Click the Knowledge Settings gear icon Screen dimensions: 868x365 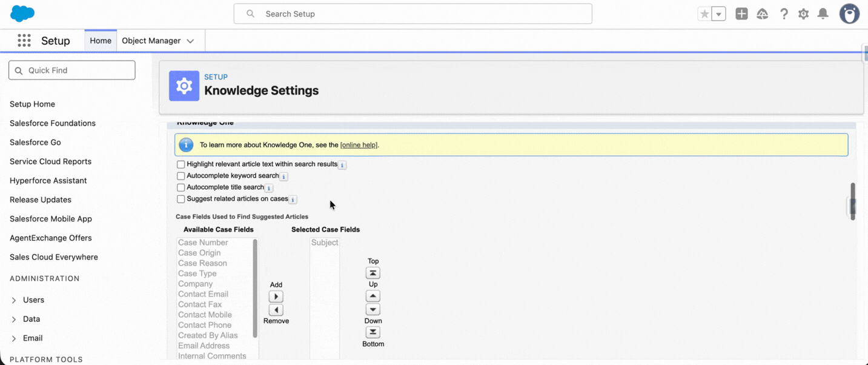point(184,85)
